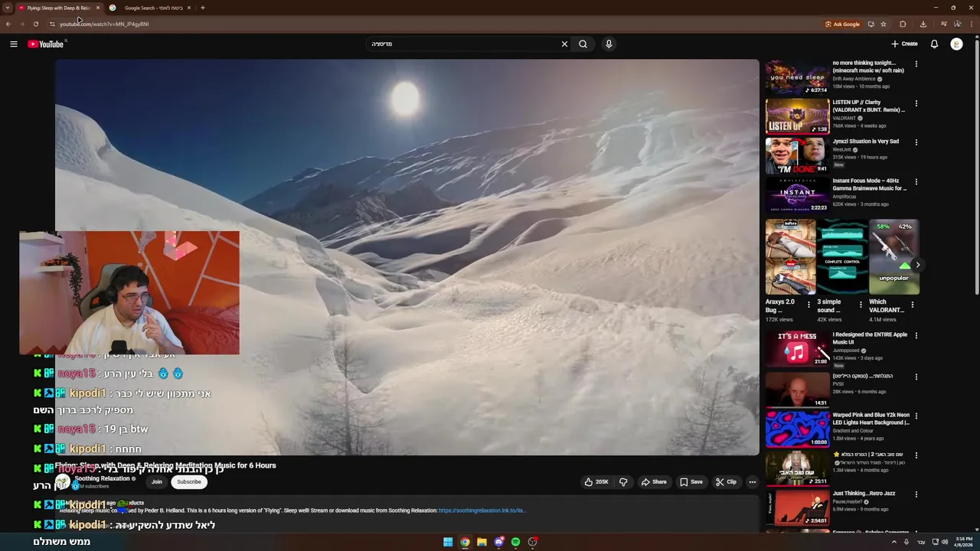Viewport: 980px width, 551px height.
Task: Open volume control in system tray
Action: pos(944,542)
